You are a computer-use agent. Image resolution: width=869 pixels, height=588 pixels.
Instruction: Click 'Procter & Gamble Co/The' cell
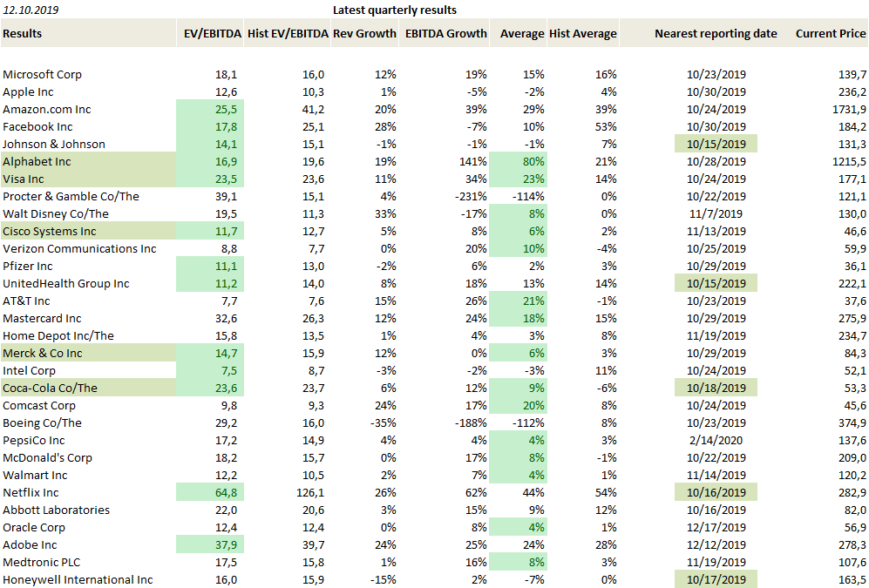coord(71,197)
